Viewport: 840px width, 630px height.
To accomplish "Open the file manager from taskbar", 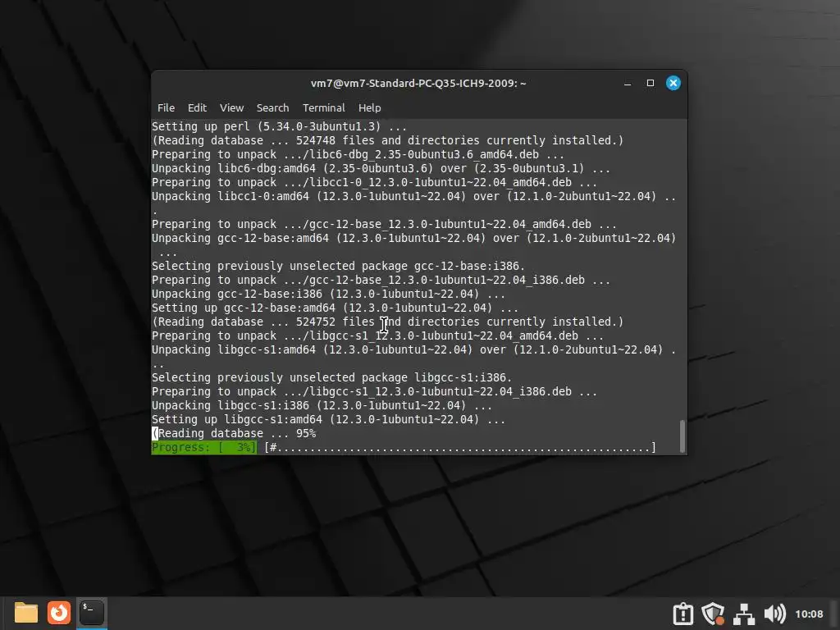I will 25,613.
